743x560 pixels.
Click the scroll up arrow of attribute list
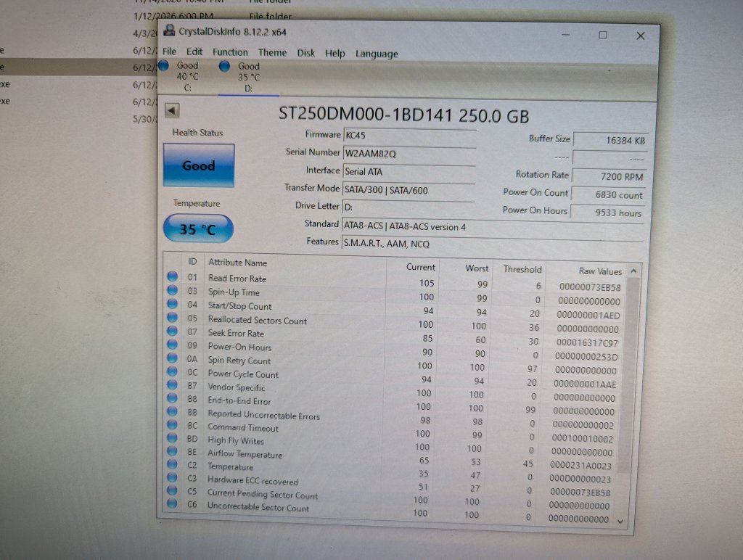[x=633, y=271]
